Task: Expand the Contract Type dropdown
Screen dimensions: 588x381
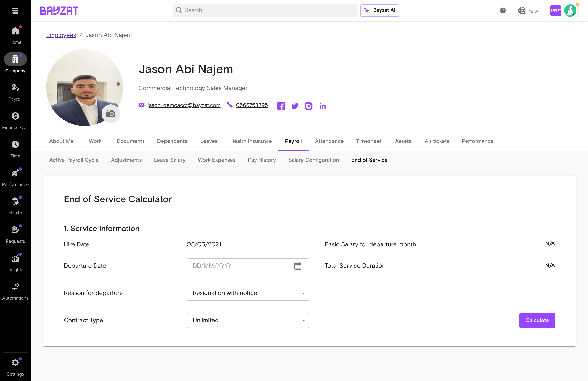Action: click(248, 321)
